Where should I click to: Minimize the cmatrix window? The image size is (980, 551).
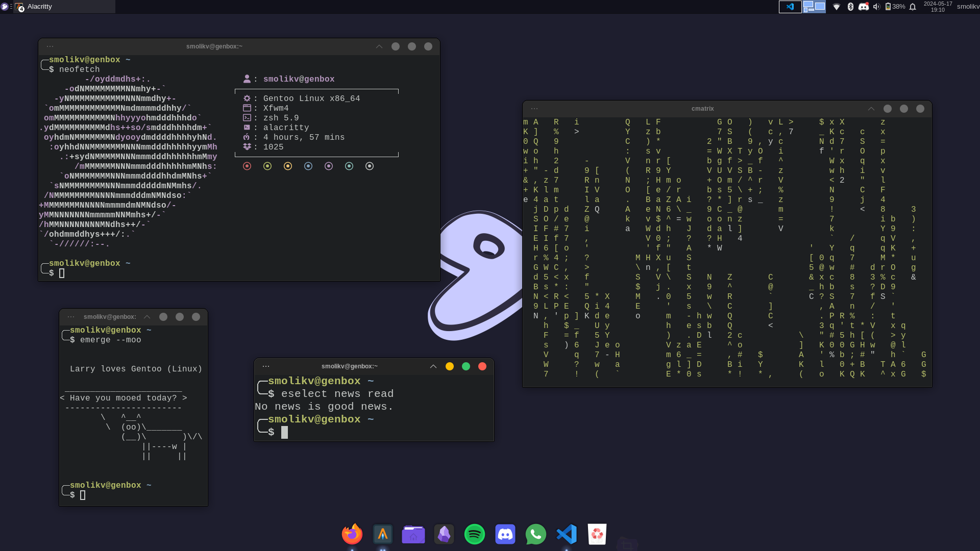point(888,109)
